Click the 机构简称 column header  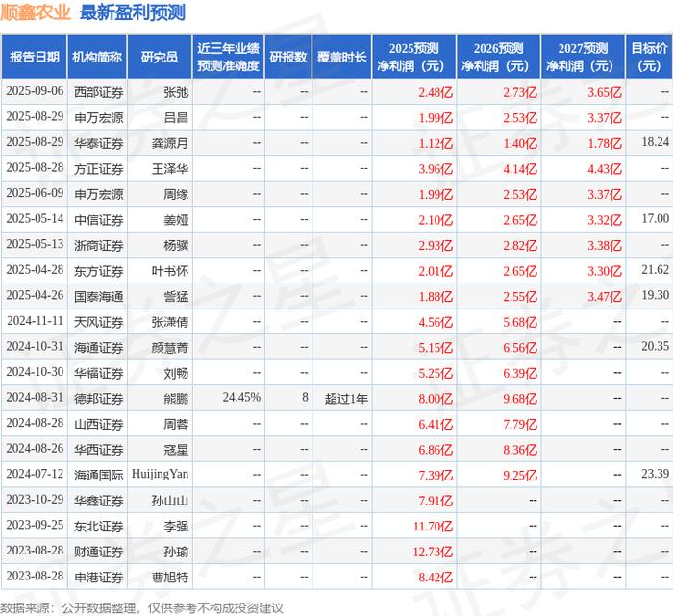(97, 57)
